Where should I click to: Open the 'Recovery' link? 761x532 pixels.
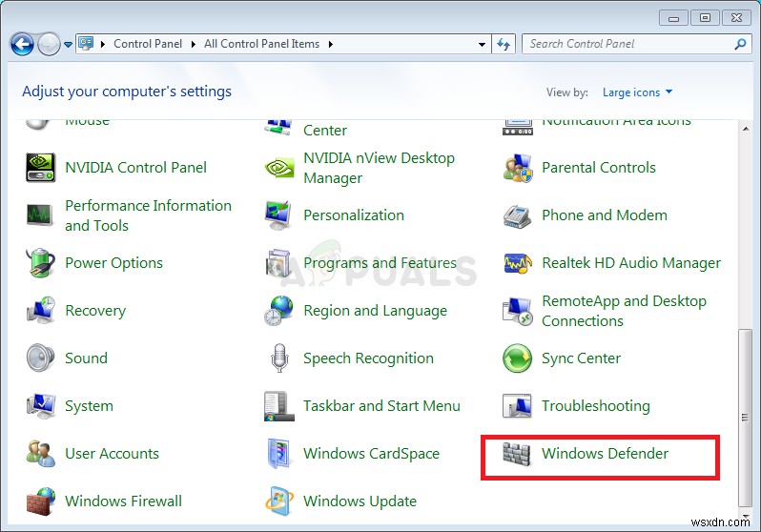95,310
